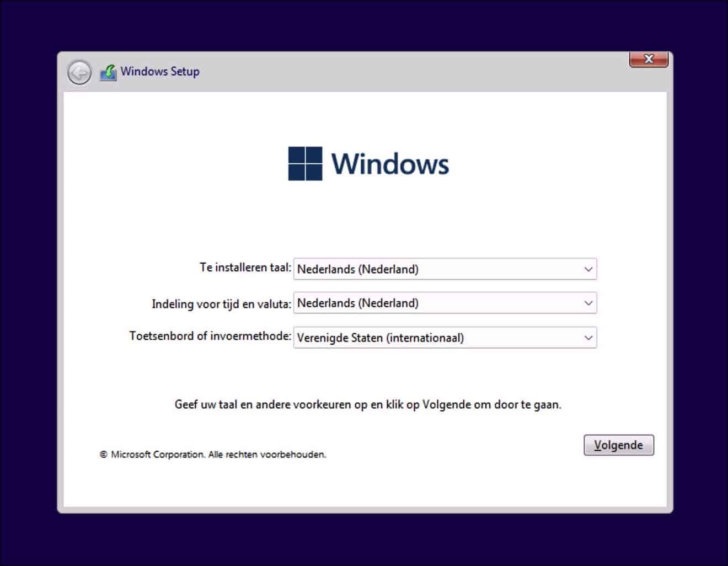Click the Volgende button

point(619,445)
